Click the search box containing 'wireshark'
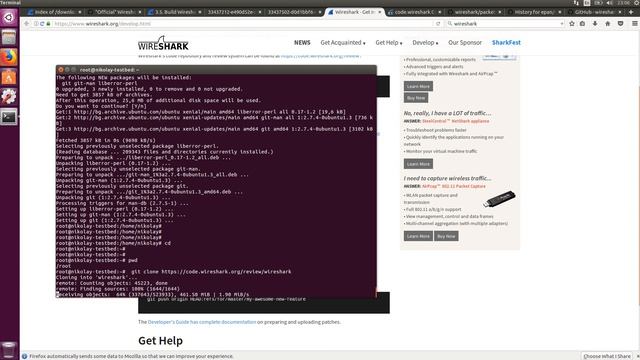Image resolution: width=640 pixels, height=360 pixels. coord(505,24)
